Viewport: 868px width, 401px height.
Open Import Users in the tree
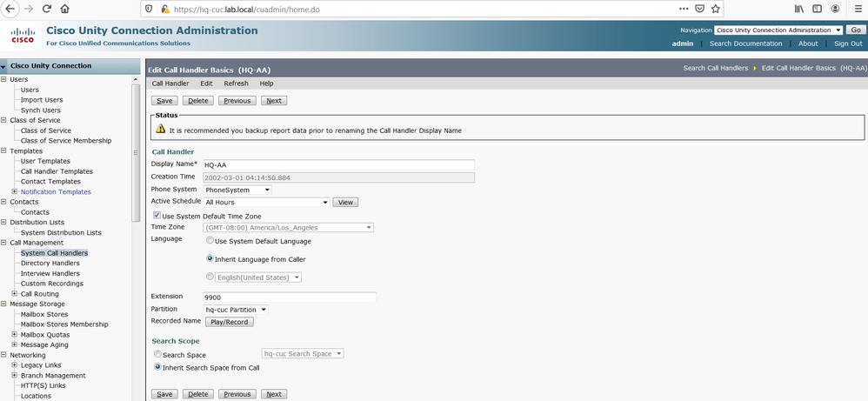tap(42, 100)
